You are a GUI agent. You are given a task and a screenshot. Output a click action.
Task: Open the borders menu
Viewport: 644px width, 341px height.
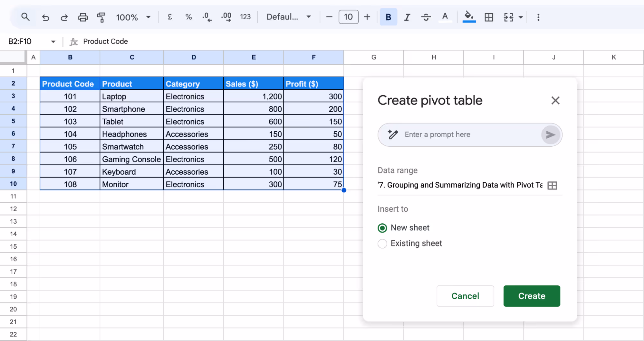pyautogui.click(x=489, y=17)
